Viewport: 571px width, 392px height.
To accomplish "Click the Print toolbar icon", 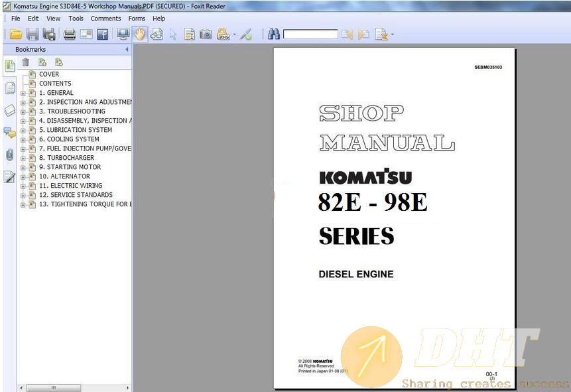I will (x=70, y=34).
